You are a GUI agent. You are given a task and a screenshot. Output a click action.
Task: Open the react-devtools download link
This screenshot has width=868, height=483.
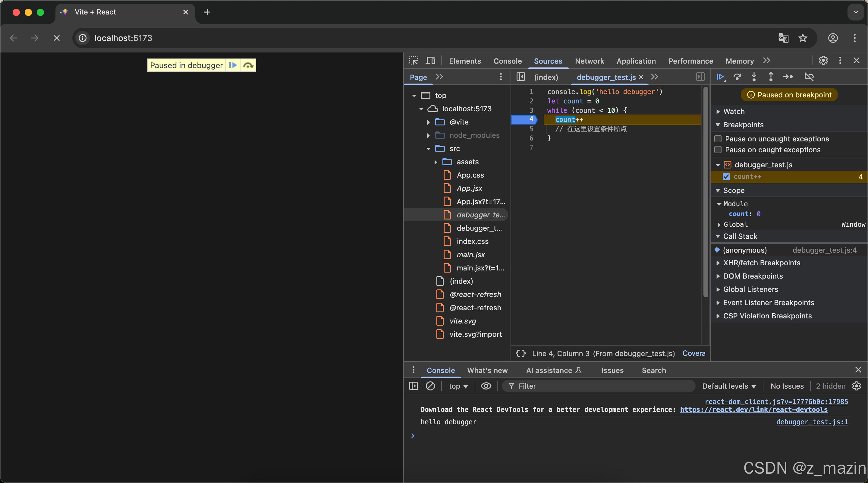[x=753, y=409]
